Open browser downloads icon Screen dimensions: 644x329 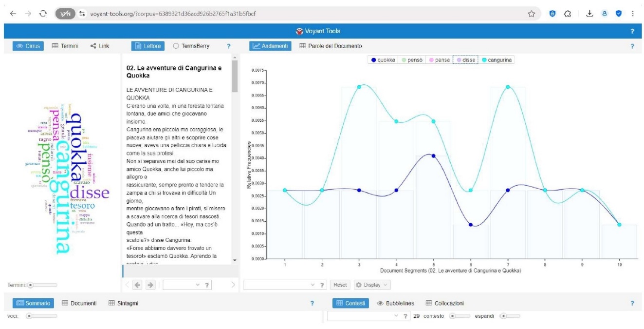(x=589, y=14)
